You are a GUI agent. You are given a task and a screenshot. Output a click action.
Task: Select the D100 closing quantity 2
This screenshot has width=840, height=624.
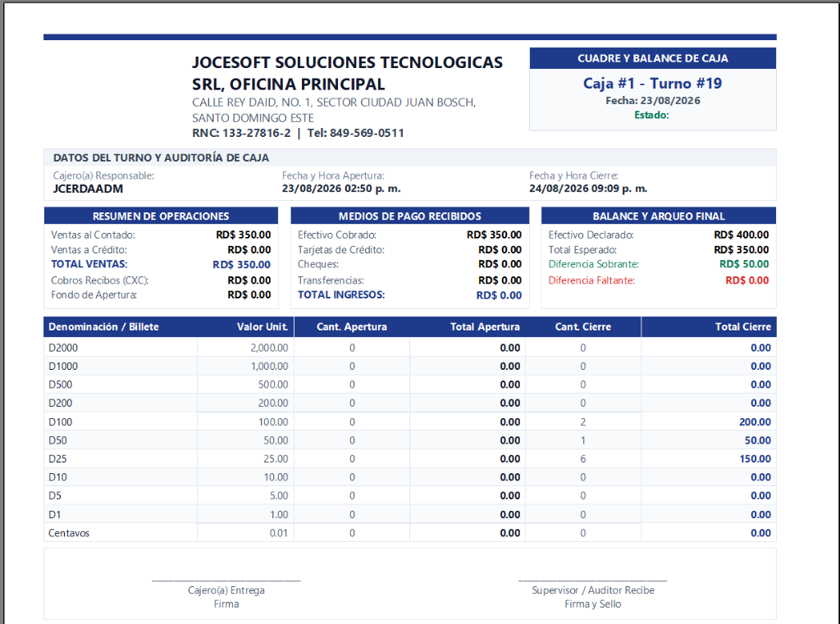583,422
